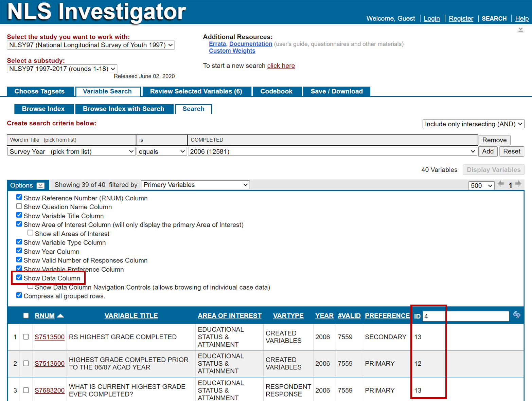The image size is (532, 401).
Task: Select the Search sub-tab
Action: click(x=193, y=109)
